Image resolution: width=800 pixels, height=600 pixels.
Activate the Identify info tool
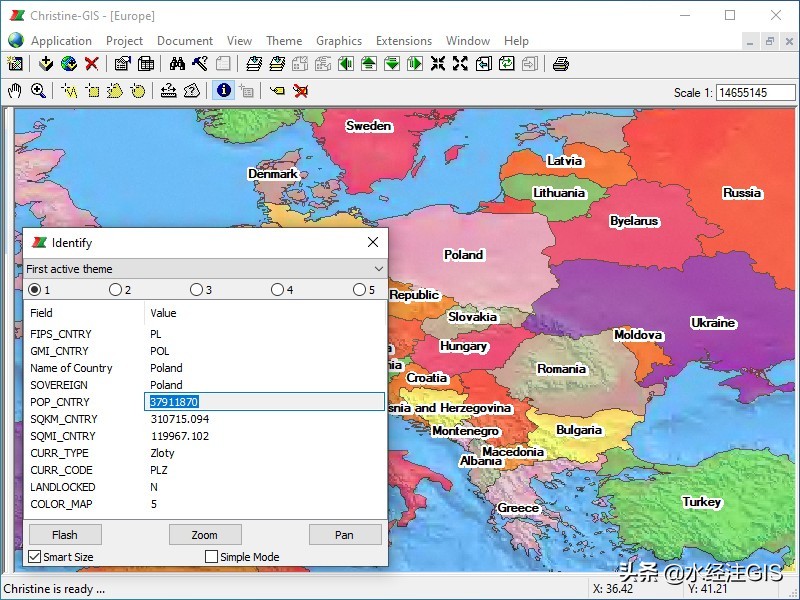click(x=223, y=91)
